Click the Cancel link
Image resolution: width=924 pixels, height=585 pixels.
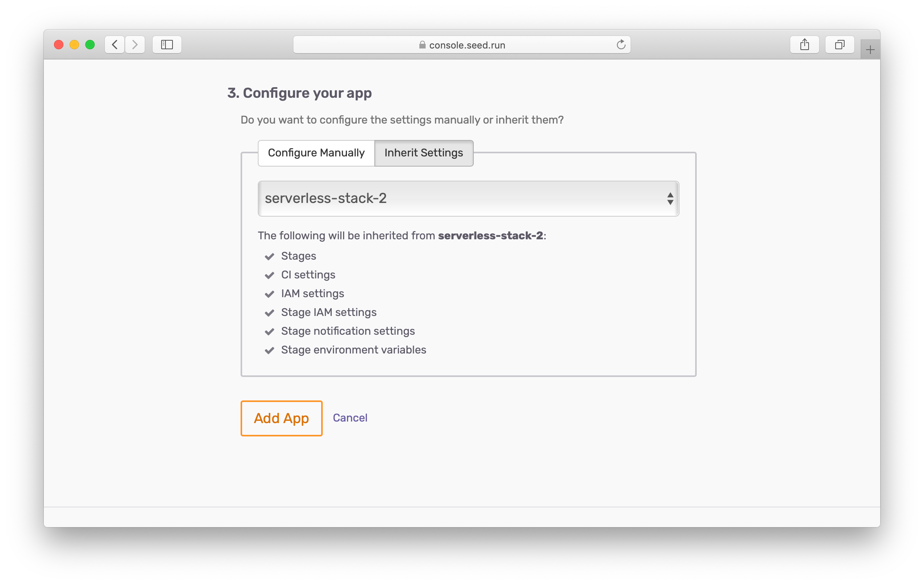coord(350,418)
